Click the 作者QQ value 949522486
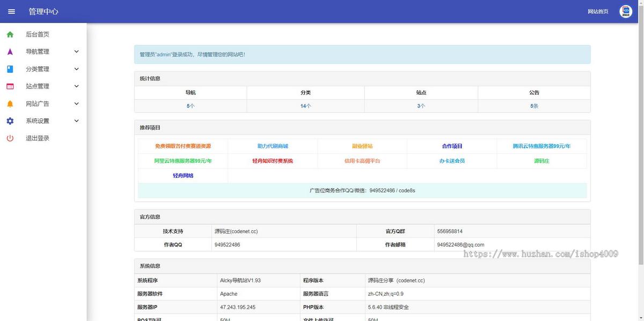 tap(227, 245)
